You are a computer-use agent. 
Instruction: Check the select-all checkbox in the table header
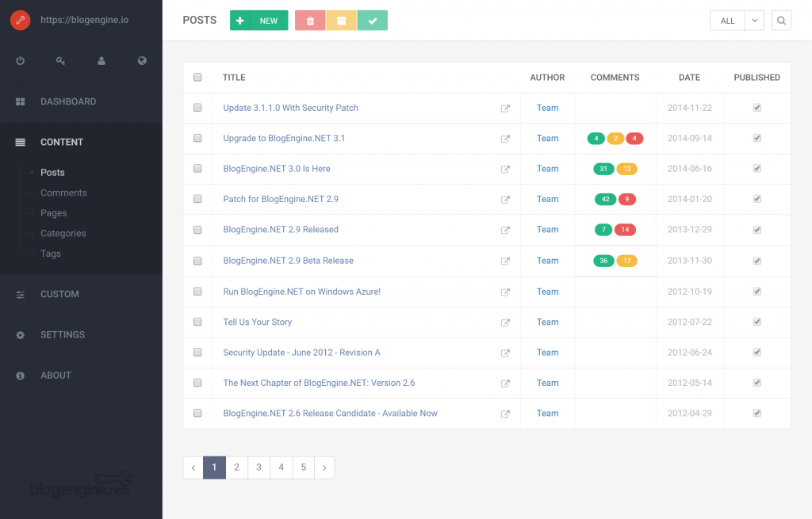pyautogui.click(x=197, y=77)
